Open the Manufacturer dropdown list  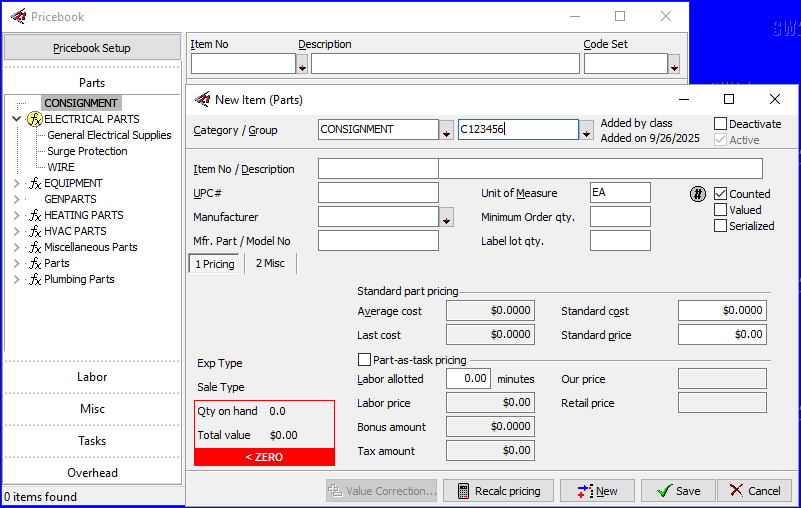click(x=446, y=217)
